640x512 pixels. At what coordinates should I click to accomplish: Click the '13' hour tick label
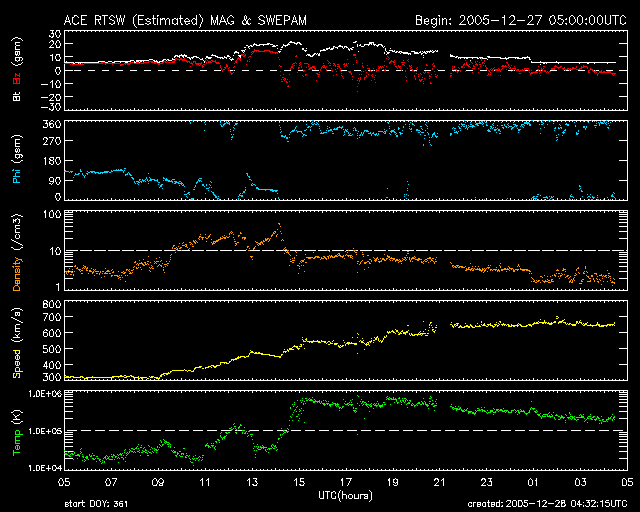click(x=252, y=482)
